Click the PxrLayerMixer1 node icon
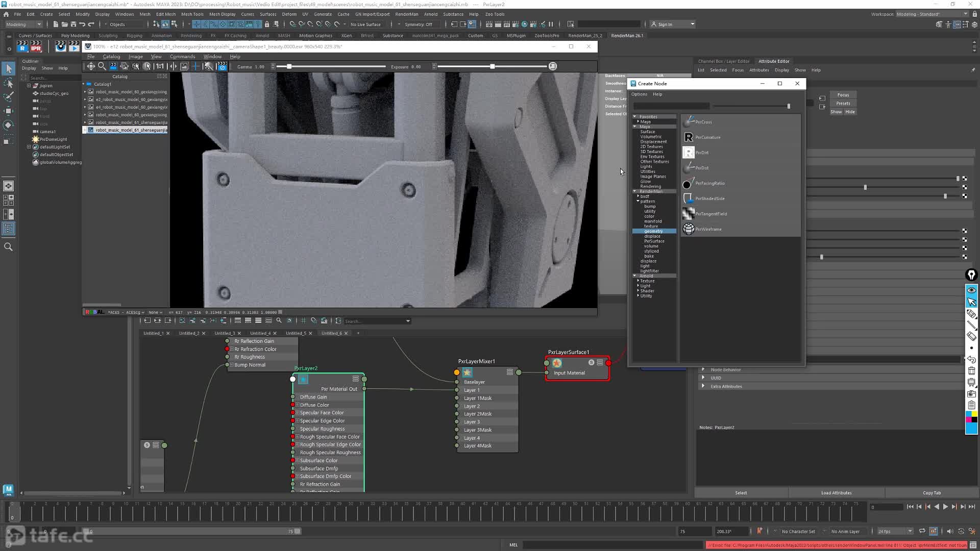Image resolution: width=980 pixels, height=551 pixels. click(x=467, y=372)
